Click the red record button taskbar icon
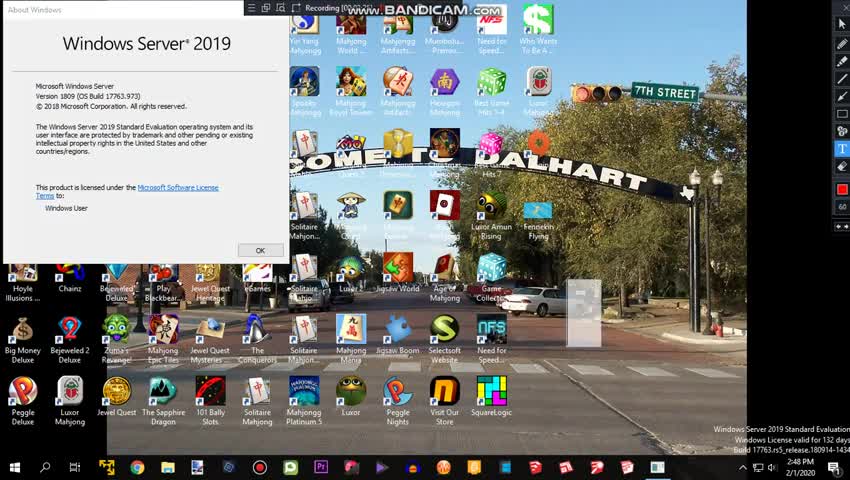The width and height of the screenshot is (850, 480). 260,467
